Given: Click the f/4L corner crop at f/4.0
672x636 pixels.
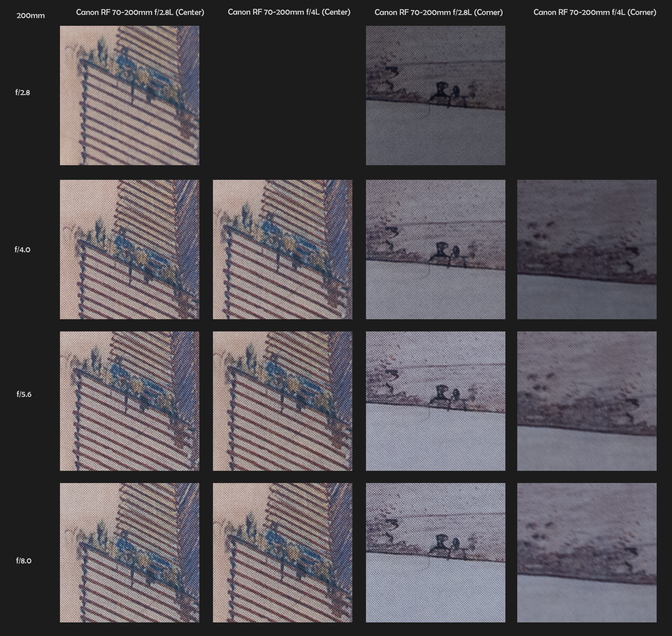Looking at the screenshot, I should [587, 250].
